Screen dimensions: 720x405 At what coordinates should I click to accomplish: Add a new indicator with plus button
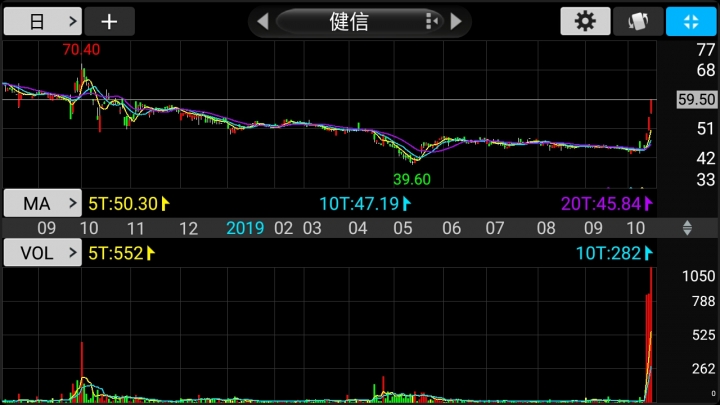point(109,21)
